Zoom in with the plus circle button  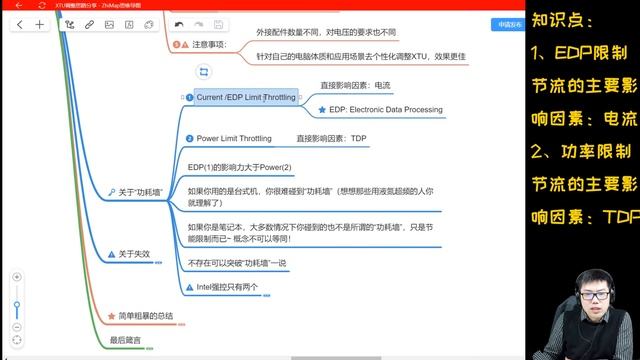click(x=17, y=277)
